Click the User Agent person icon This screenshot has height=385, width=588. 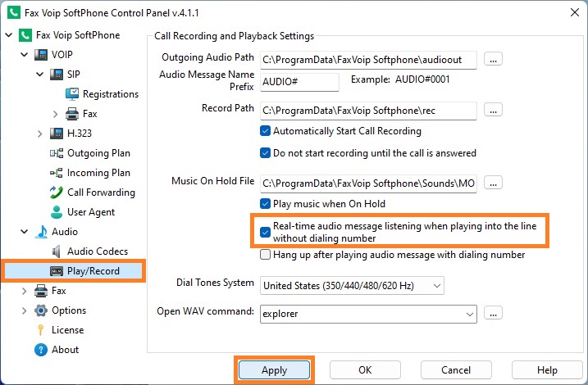pyautogui.click(x=57, y=212)
